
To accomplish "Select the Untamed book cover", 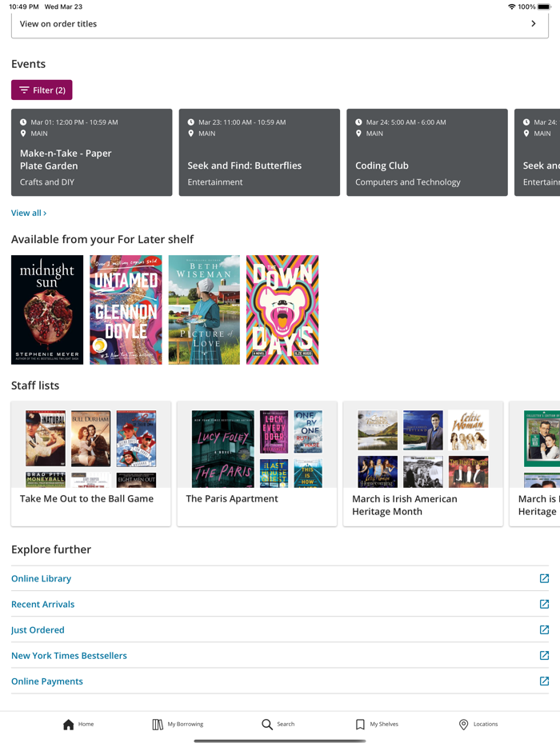I will click(126, 310).
